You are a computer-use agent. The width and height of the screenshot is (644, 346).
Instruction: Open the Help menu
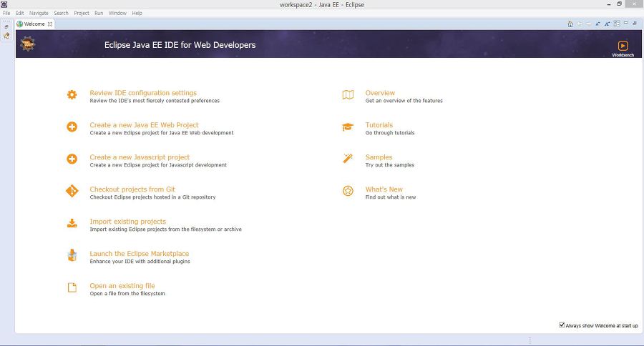pyautogui.click(x=137, y=13)
